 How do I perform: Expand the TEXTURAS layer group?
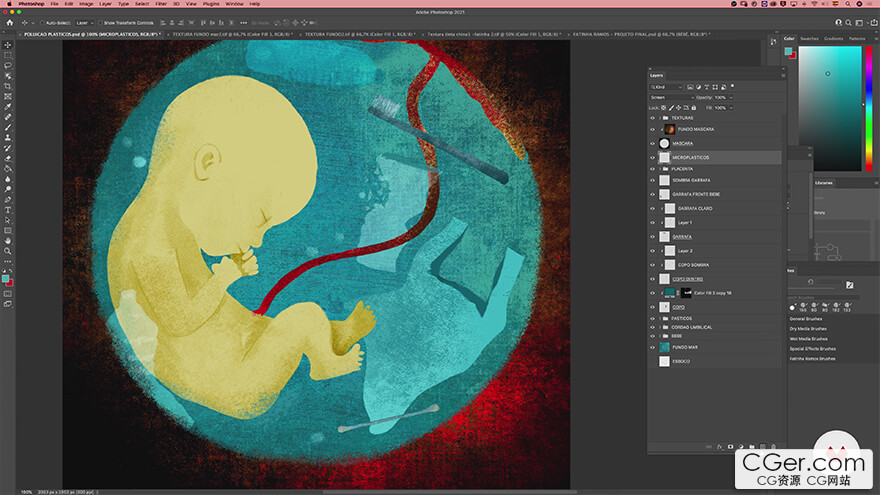click(x=659, y=118)
